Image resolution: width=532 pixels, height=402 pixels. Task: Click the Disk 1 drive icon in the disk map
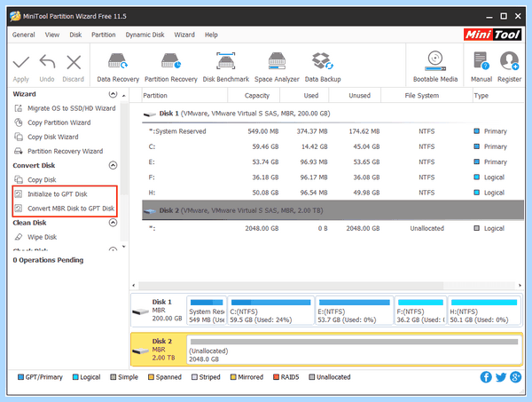(140, 311)
